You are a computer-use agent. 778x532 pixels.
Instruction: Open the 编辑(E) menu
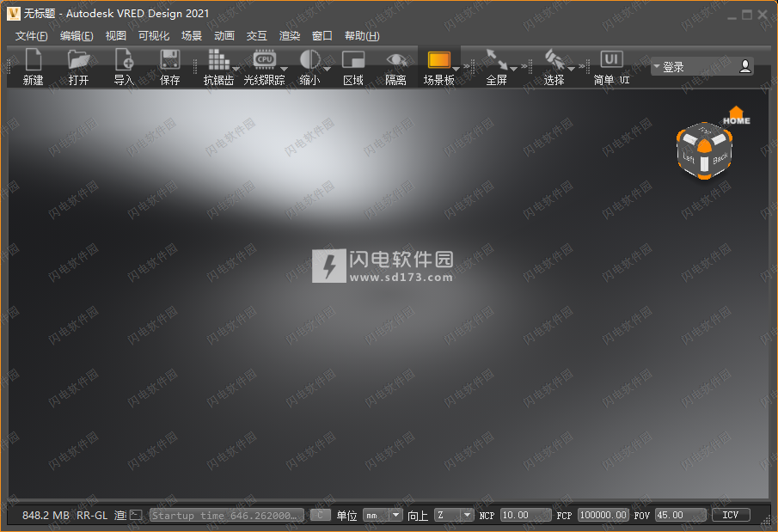[77, 36]
